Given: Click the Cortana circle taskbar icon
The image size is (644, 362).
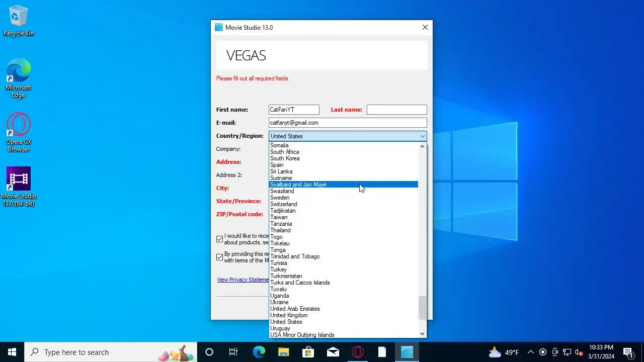Looking at the screenshot, I should (x=209, y=352).
